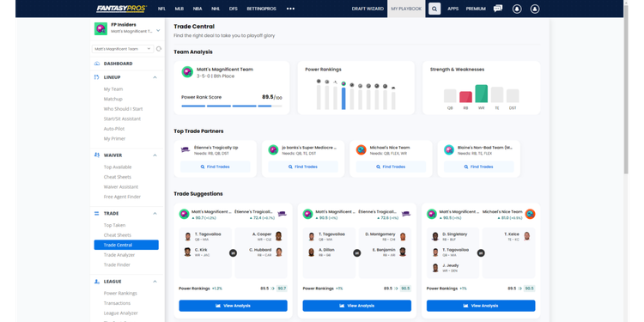Click the FP Insiders league helmet logo

100,28
